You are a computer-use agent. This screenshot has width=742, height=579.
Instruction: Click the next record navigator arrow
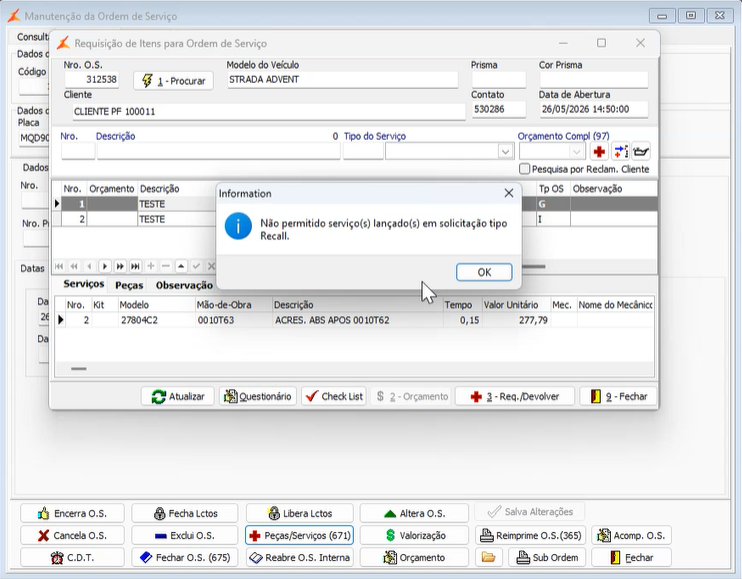click(105, 266)
